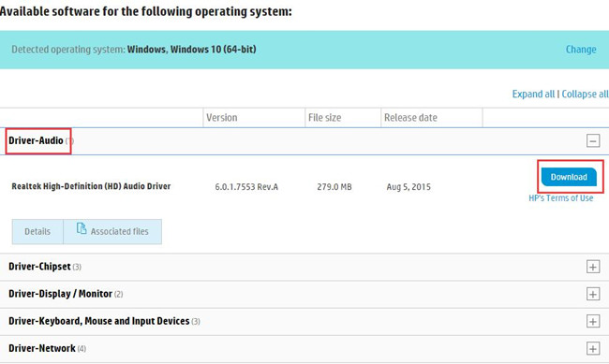Expand Driver-Keyboard, Mouse and Input Devices plus icon
Image resolution: width=609 pixels, height=364 pixels.
tap(593, 321)
